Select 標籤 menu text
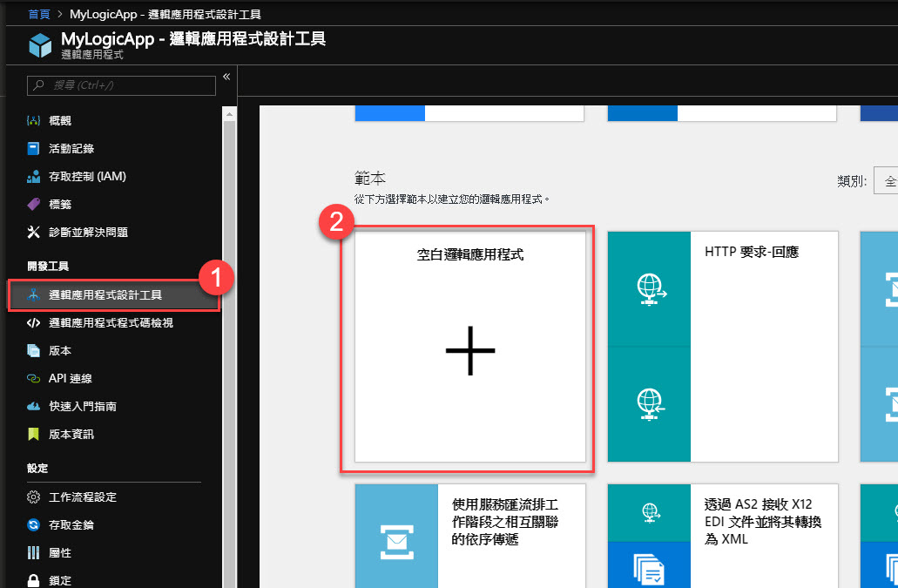 [60, 205]
